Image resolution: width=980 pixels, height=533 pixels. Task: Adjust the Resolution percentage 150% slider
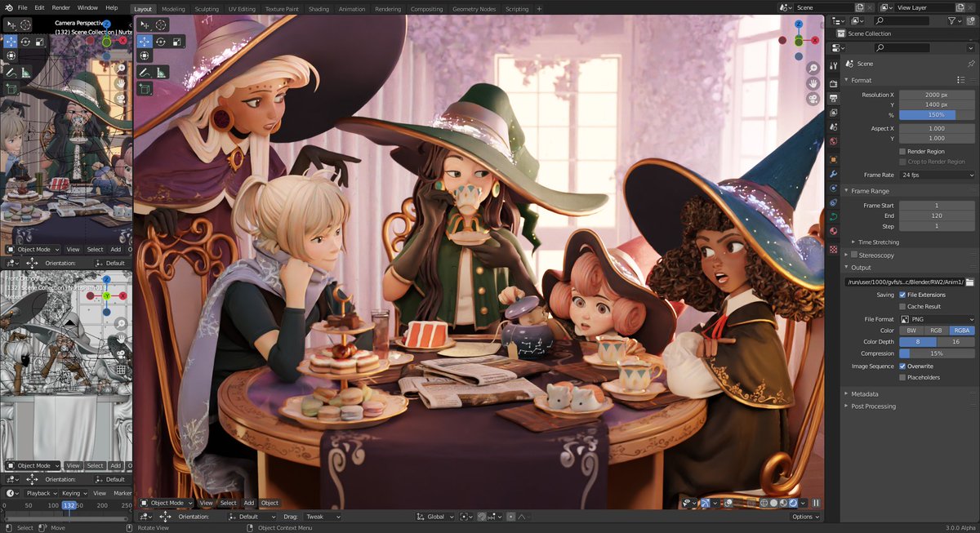(937, 115)
